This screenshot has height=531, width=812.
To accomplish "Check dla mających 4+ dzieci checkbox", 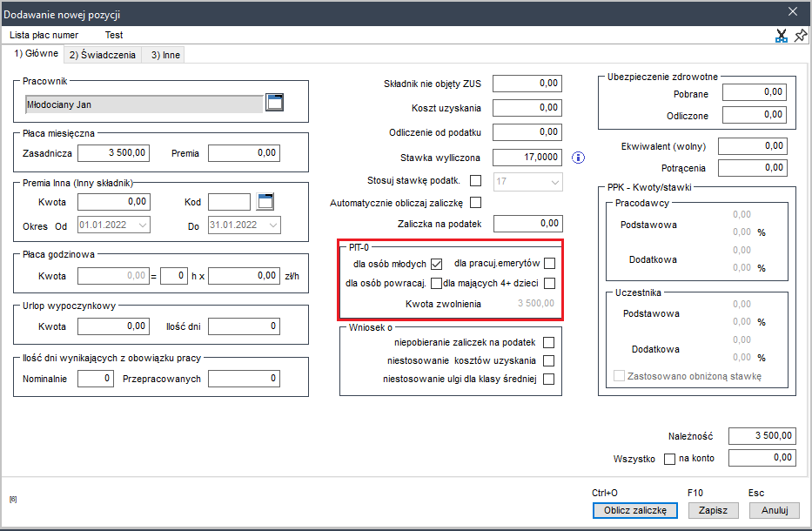I will pyautogui.click(x=549, y=283).
